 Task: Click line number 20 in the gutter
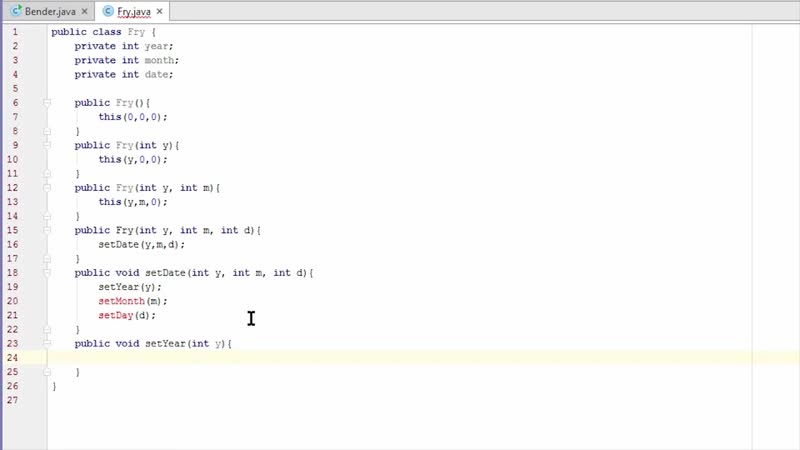pyautogui.click(x=13, y=301)
